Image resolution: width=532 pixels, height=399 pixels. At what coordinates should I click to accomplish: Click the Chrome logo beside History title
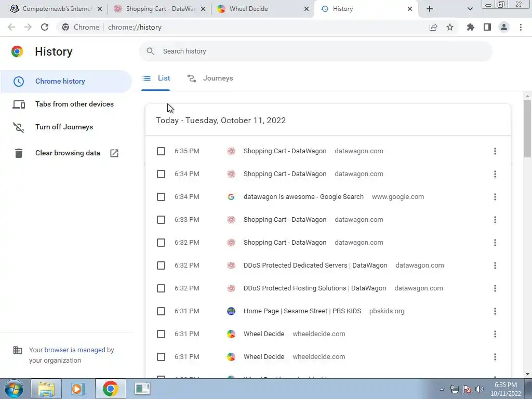point(17,51)
